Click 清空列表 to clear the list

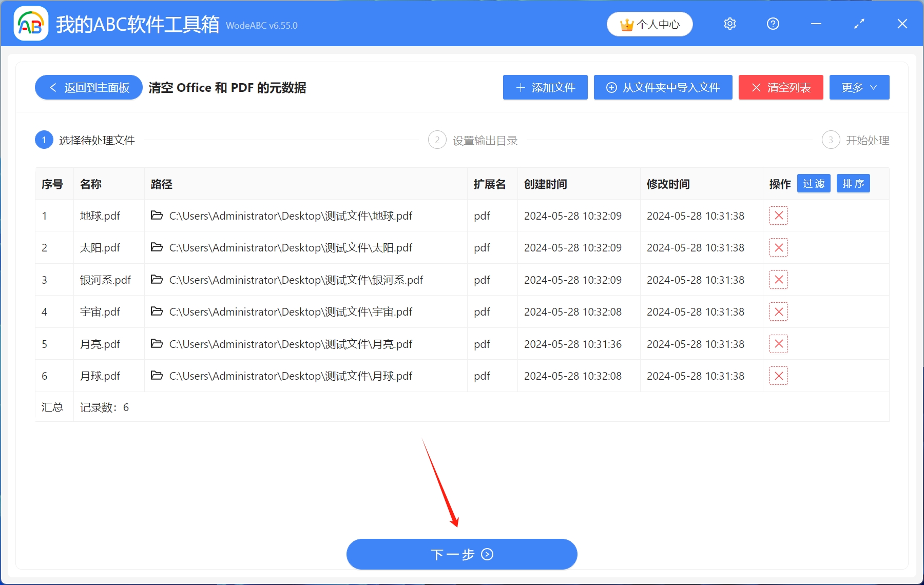coord(780,87)
